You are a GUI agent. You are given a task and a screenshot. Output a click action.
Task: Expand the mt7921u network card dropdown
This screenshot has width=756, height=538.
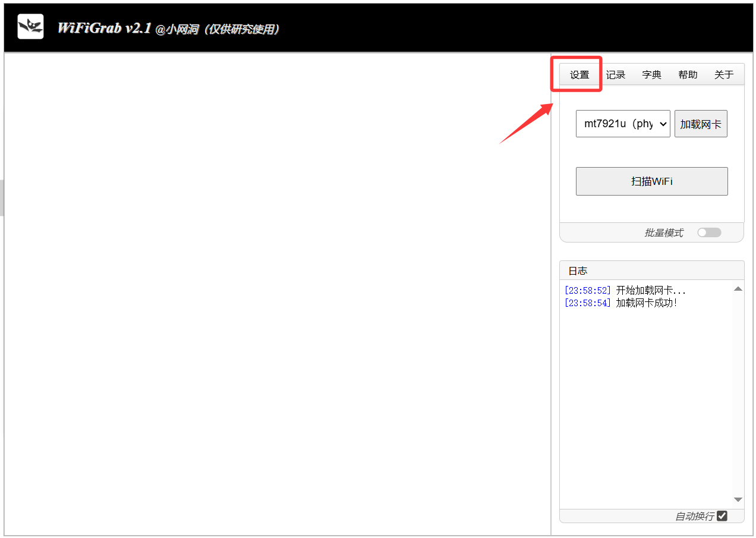point(623,124)
